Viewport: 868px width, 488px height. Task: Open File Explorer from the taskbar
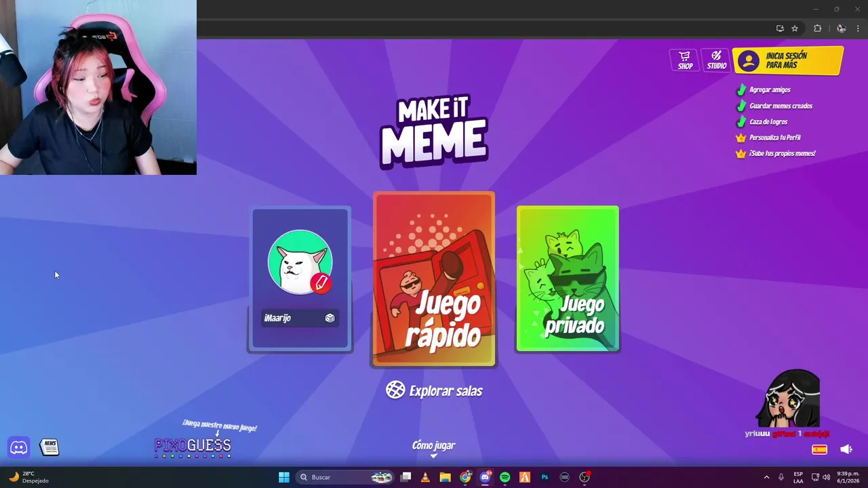(445, 477)
